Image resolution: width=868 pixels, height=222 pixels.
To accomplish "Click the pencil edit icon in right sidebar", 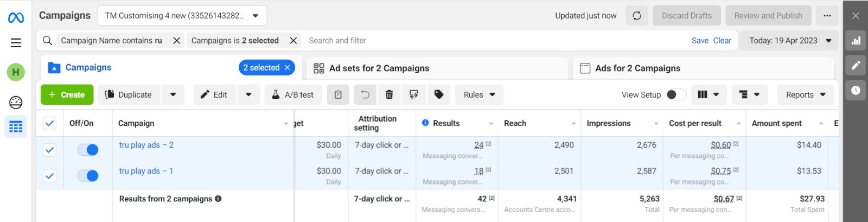I will tap(856, 66).
